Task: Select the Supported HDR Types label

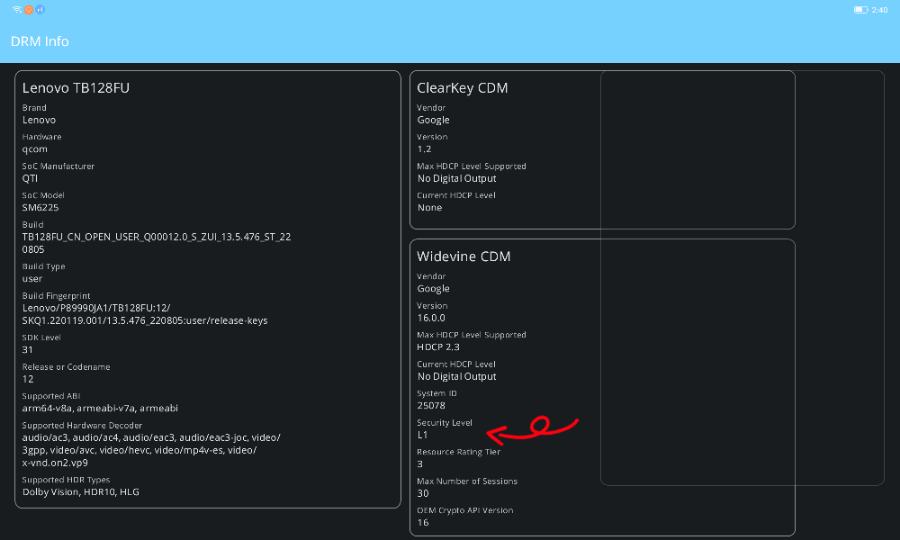Action: [x=66, y=480]
